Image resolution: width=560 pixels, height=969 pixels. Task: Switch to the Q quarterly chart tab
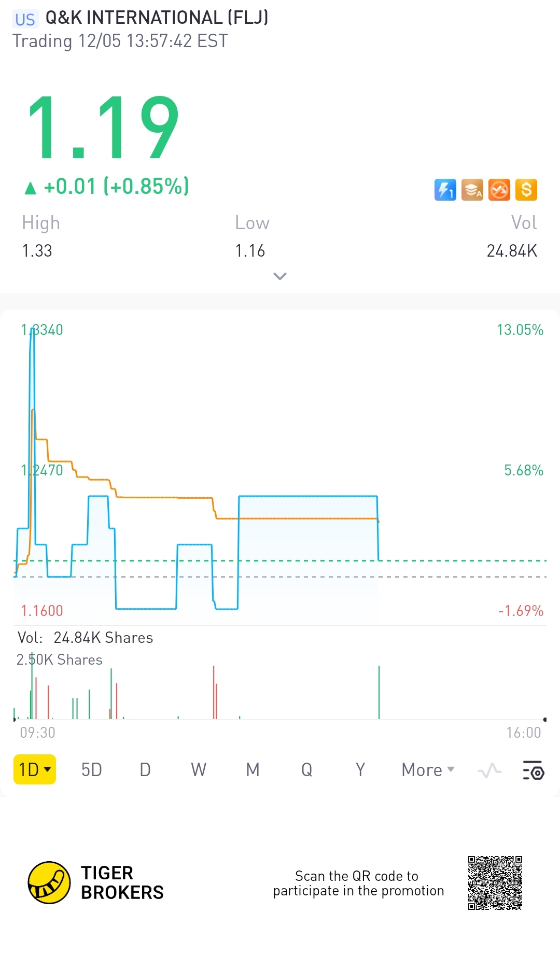[x=306, y=770]
